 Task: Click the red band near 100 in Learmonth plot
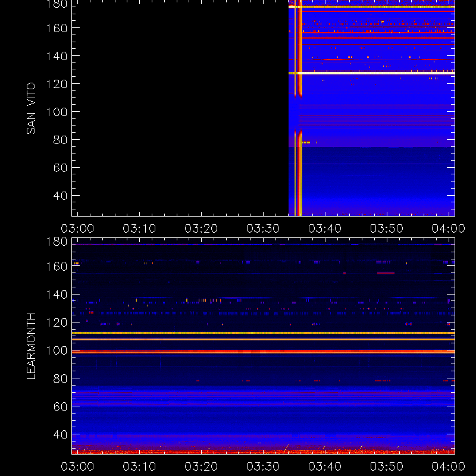[263, 352]
